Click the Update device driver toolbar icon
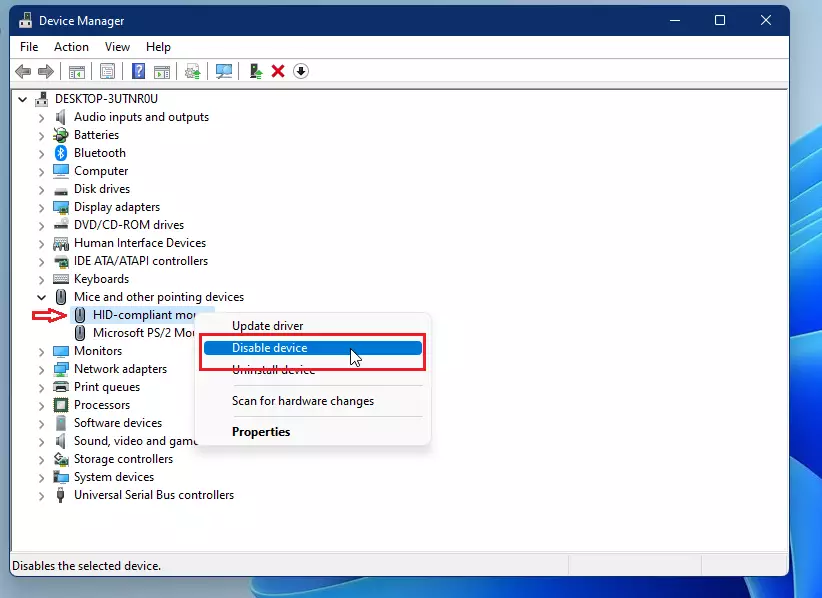 192,71
